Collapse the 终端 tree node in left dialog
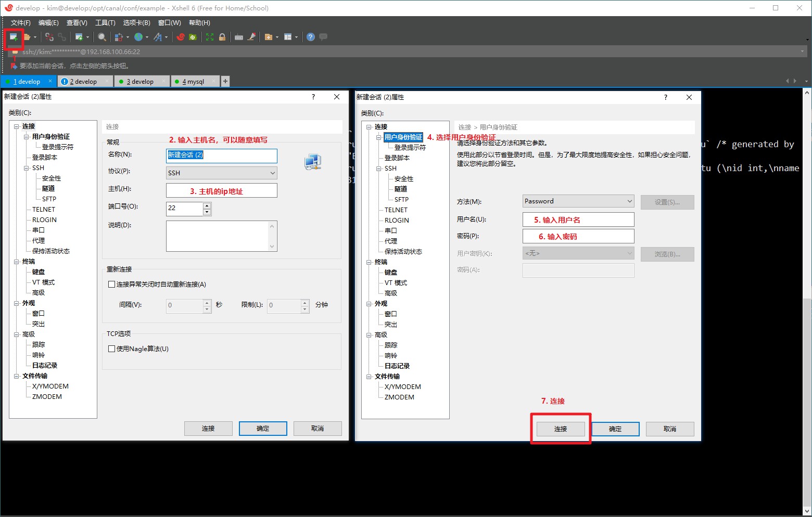The height and width of the screenshot is (517, 812). 17,262
